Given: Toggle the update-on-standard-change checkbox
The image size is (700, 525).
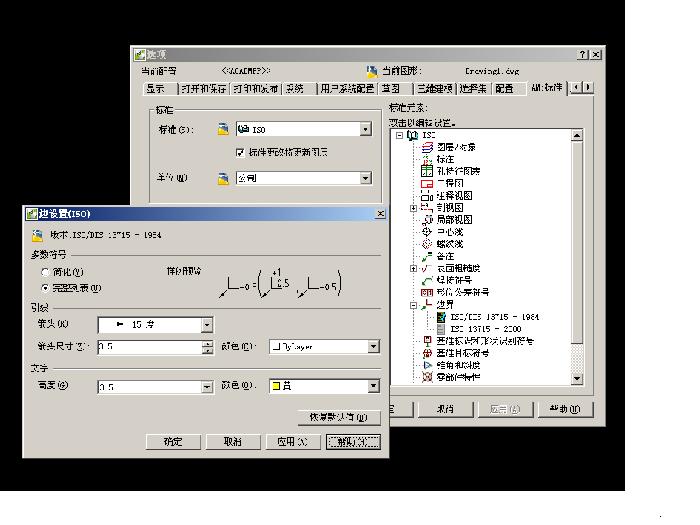Looking at the screenshot, I should click(240, 153).
